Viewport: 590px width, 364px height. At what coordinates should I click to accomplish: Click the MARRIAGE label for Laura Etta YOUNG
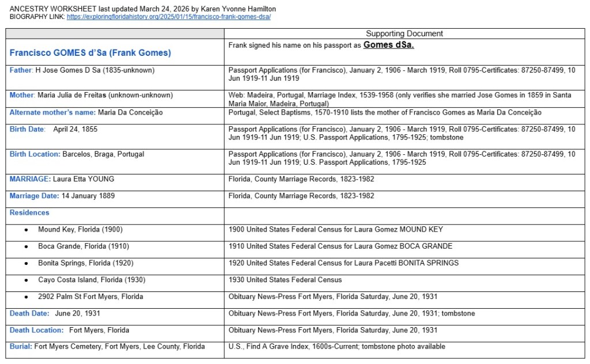click(30, 179)
